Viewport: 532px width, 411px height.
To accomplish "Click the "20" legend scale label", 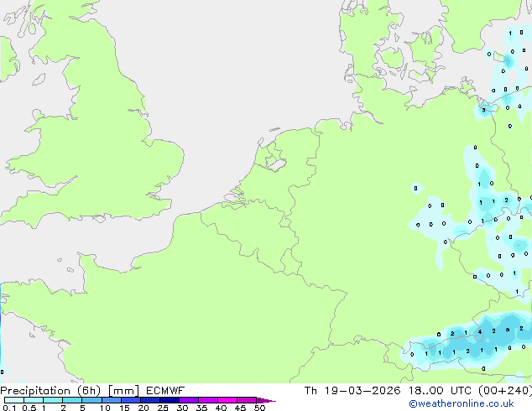I will click(x=143, y=408).
